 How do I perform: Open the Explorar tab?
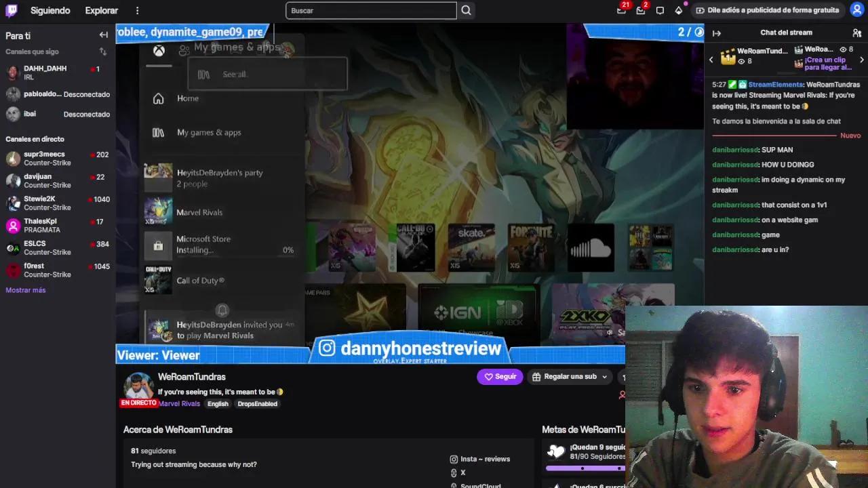click(102, 11)
